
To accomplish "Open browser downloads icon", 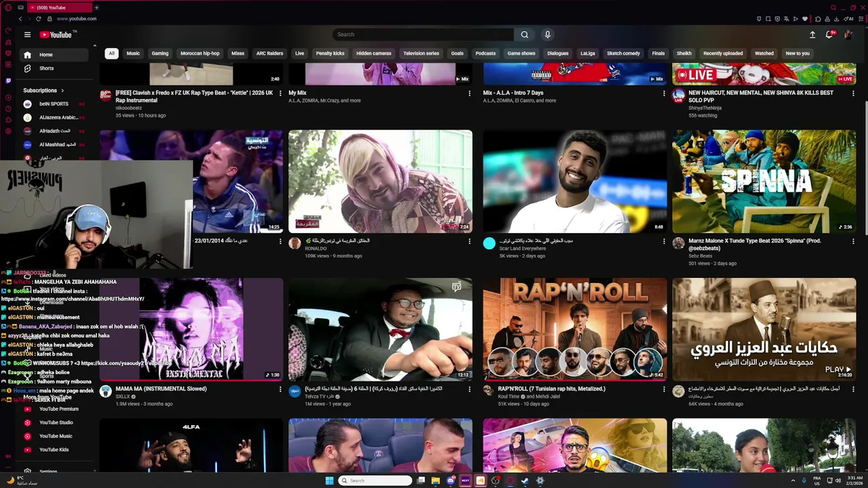I will click(x=838, y=19).
